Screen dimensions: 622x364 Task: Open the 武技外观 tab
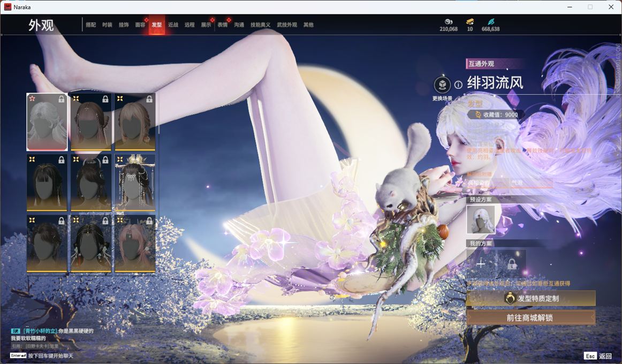[x=287, y=25]
